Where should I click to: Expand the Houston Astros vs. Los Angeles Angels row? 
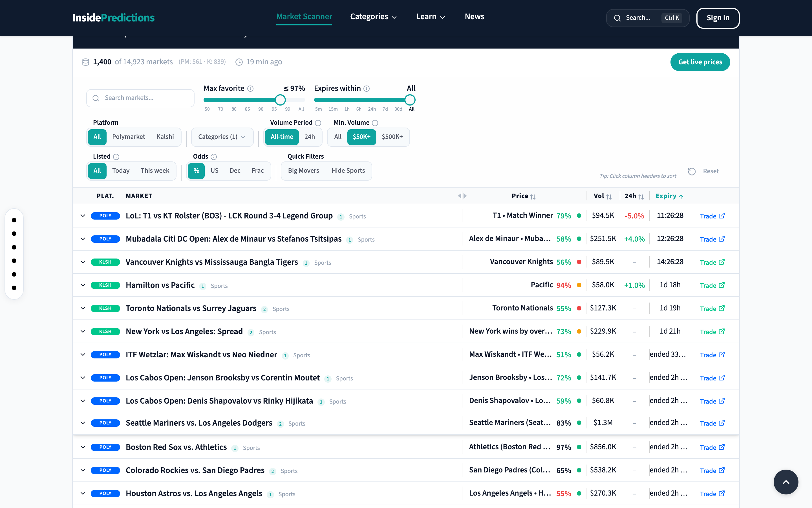pos(83,494)
